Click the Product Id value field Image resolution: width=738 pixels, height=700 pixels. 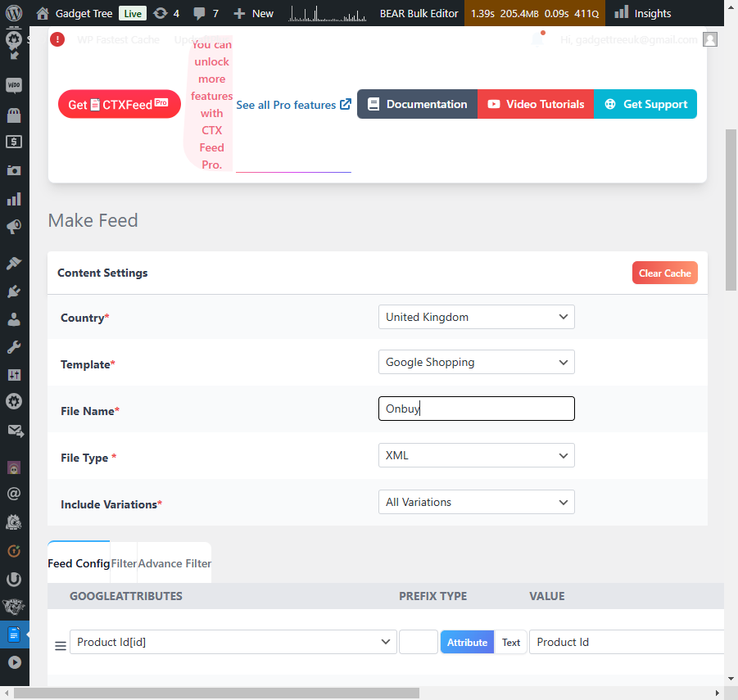click(627, 642)
